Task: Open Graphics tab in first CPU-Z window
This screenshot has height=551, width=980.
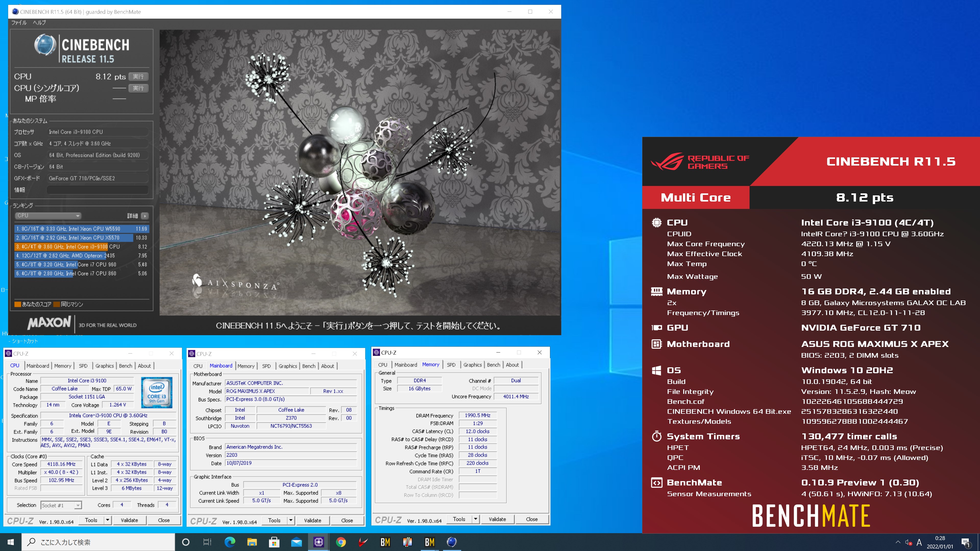Action: (x=105, y=366)
